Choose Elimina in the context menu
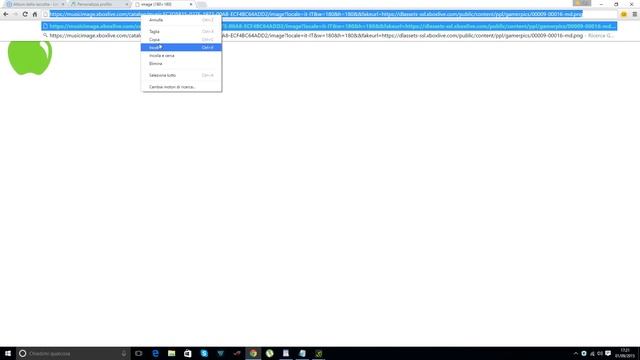The height and width of the screenshot is (360, 640). (x=181, y=64)
